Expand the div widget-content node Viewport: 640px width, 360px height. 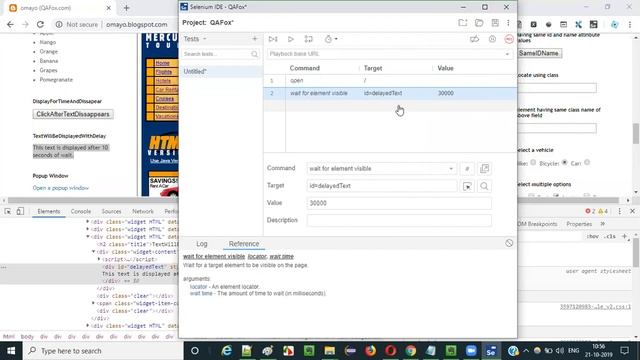click(x=93, y=252)
